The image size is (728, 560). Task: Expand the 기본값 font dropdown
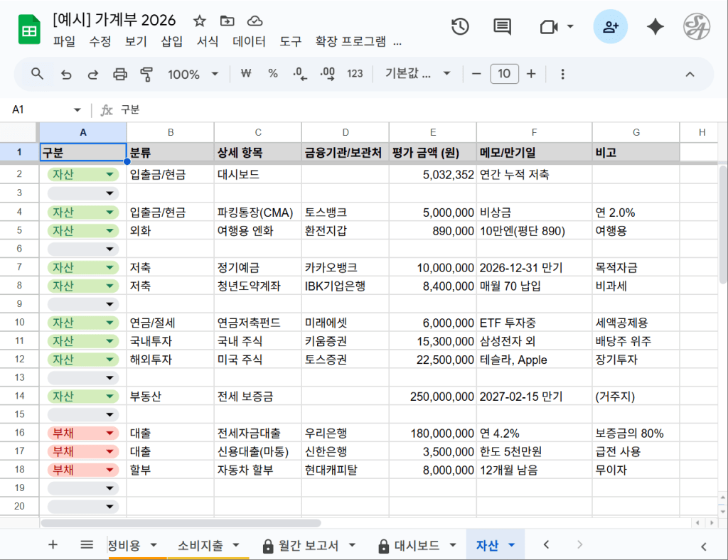coord(417,74)
